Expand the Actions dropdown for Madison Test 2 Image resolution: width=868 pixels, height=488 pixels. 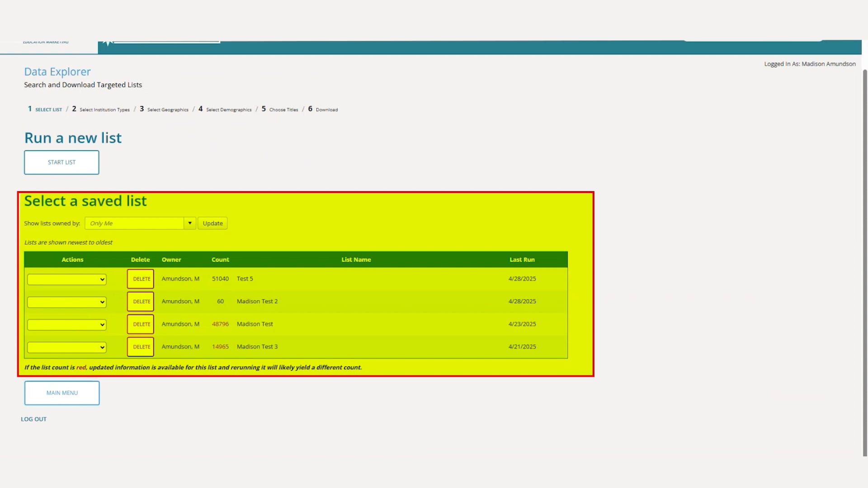[67, 302]
